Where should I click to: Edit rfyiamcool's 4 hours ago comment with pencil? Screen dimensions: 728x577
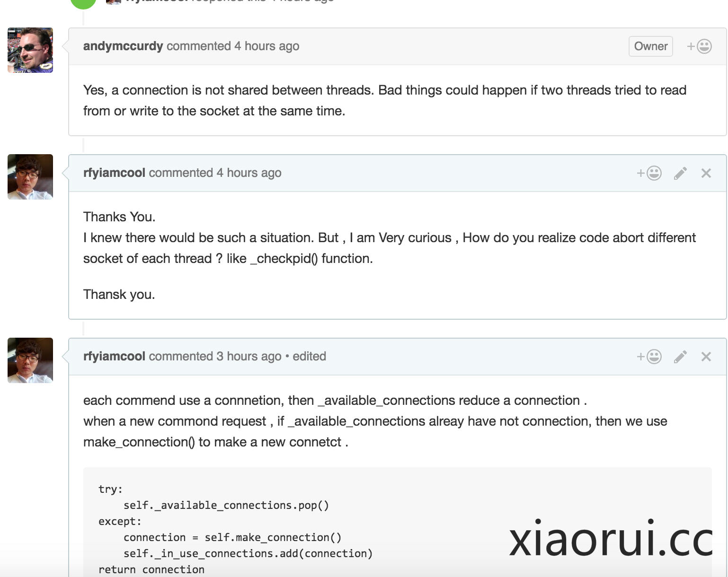pyautogui.click(x=680, y=173)
